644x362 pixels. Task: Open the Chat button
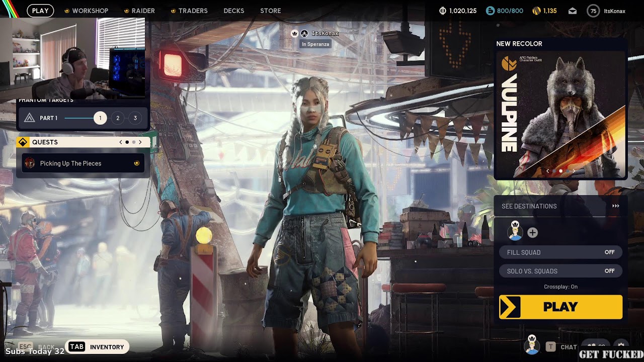561,347
